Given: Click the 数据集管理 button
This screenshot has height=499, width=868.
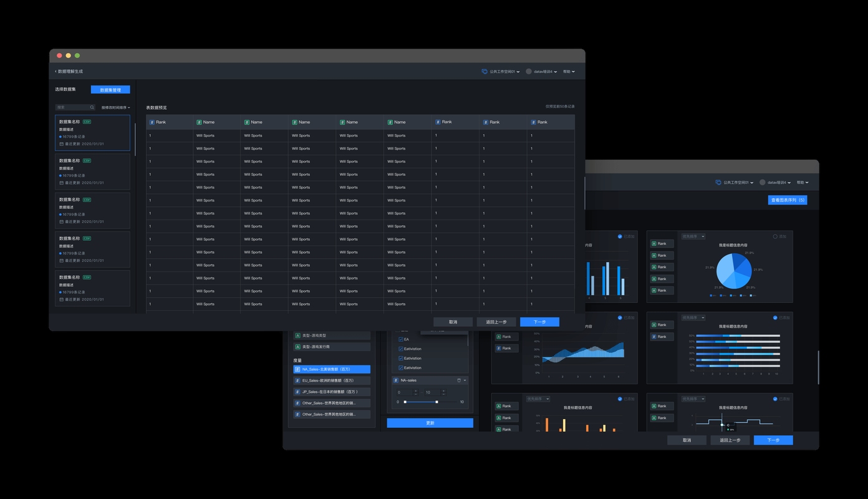Looking at the screenshot, I should 110,90.
